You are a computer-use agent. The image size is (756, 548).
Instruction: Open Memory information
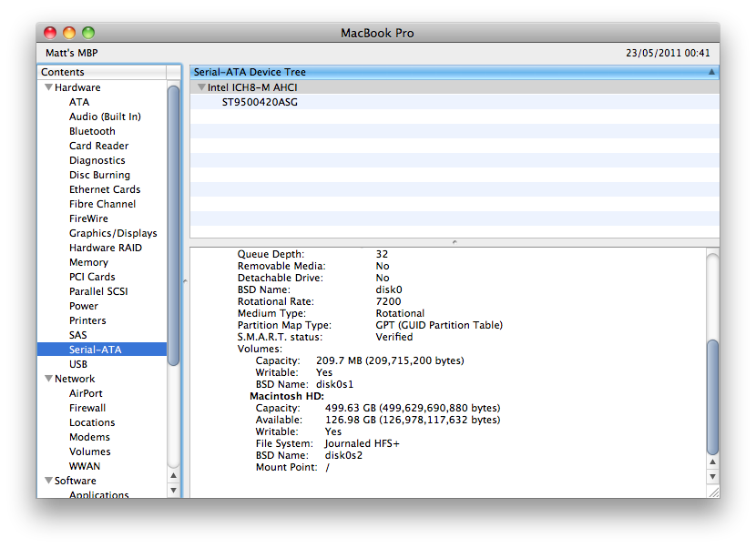(x=88, y=262)
